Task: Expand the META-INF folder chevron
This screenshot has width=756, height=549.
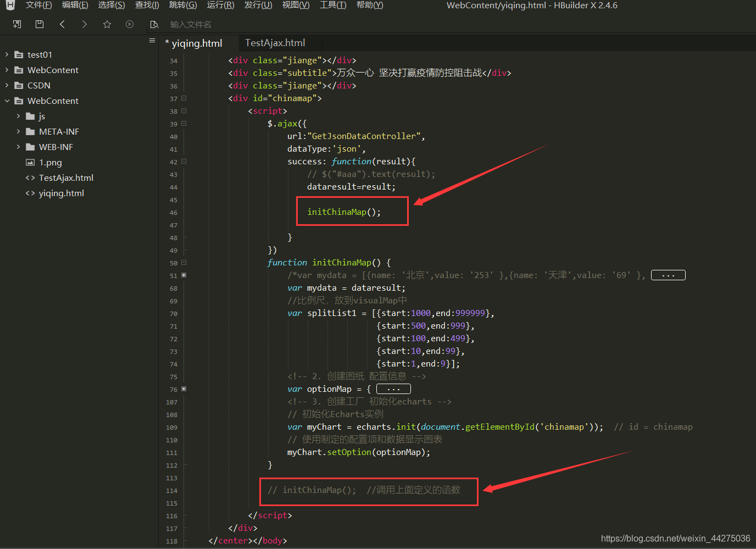Action: coord(18,132)
